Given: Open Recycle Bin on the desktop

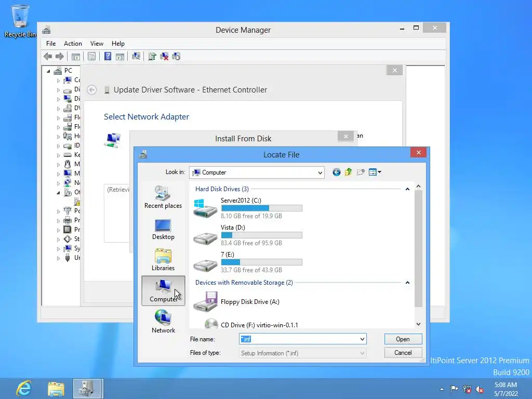Looking at the screenshot, I should [x=20, y=20].
